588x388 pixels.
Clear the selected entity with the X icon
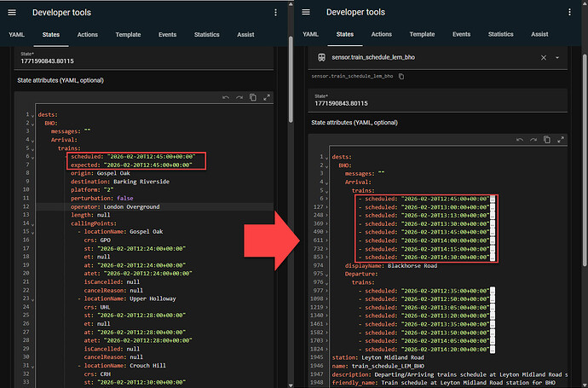point(544,57)
